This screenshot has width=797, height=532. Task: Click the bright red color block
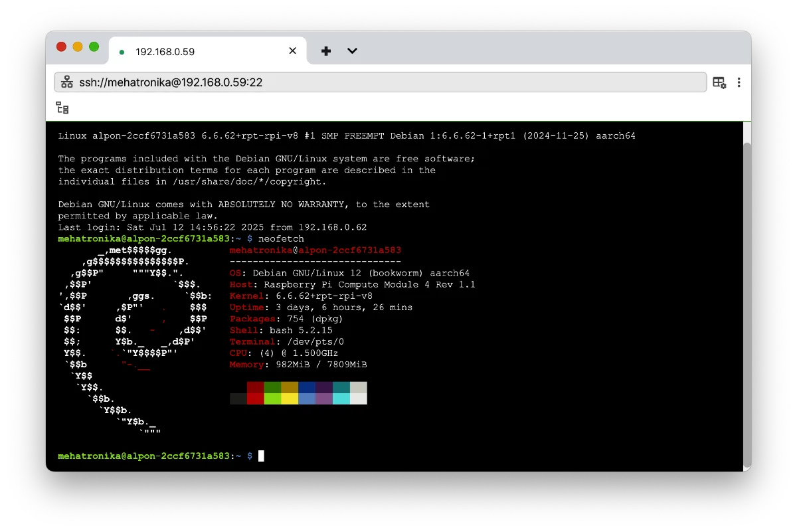255,399
